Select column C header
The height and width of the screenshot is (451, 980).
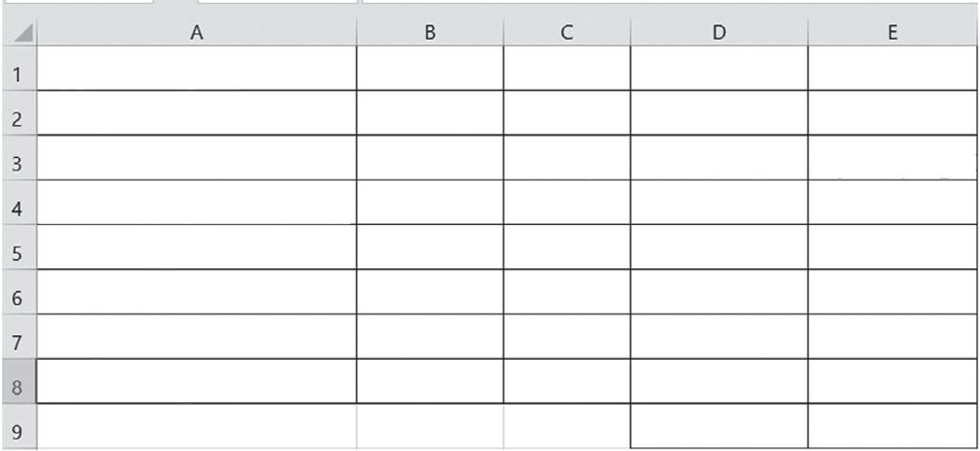[567, 33]
